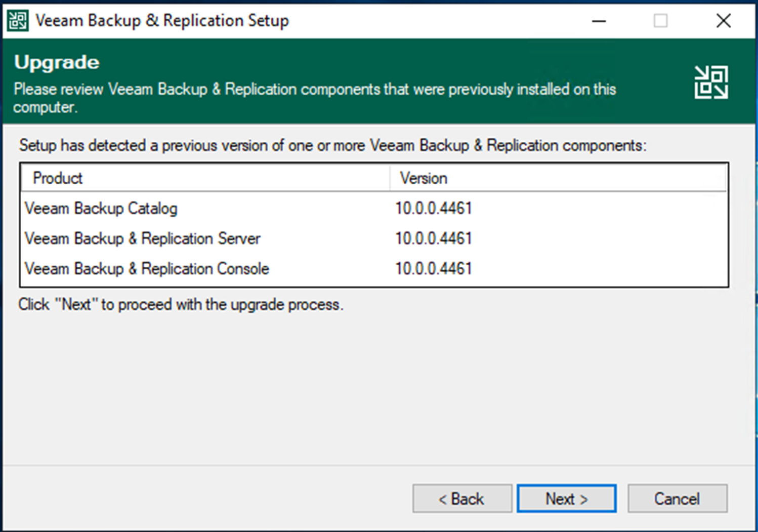
Task: Minimize the setup window
Action: (599, 21)
